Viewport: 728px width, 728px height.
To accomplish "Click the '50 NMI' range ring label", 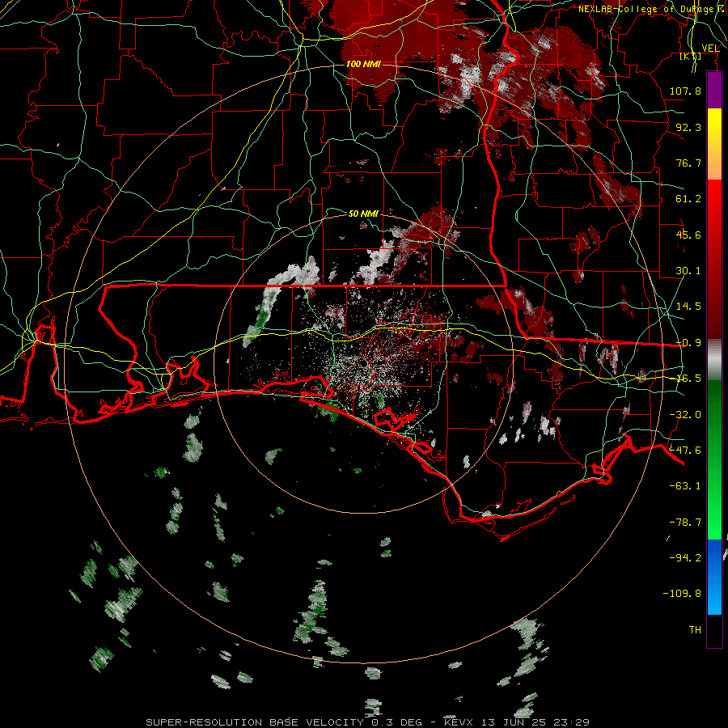I will pos(363,214).
